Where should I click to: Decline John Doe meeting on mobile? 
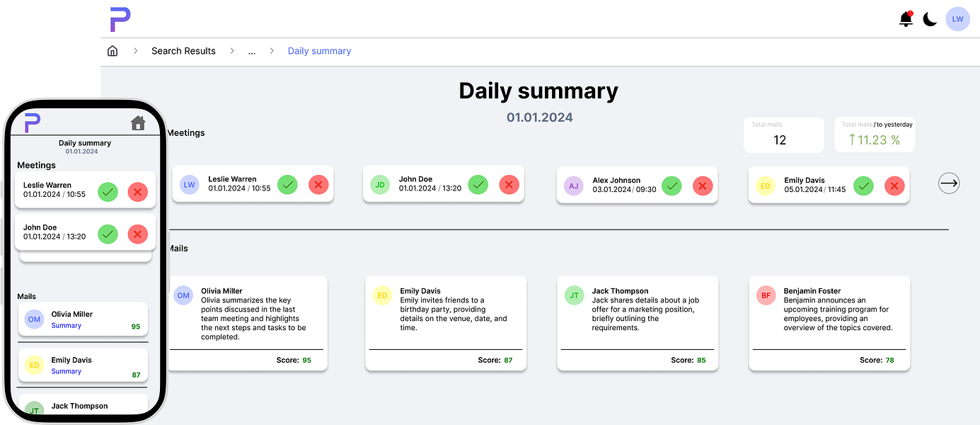point(138,234)
